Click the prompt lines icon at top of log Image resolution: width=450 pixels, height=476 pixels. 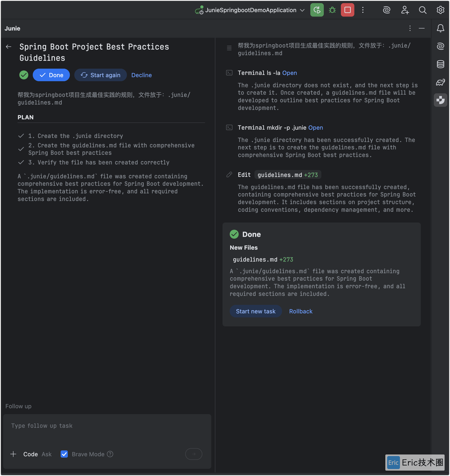coord(229,48)
